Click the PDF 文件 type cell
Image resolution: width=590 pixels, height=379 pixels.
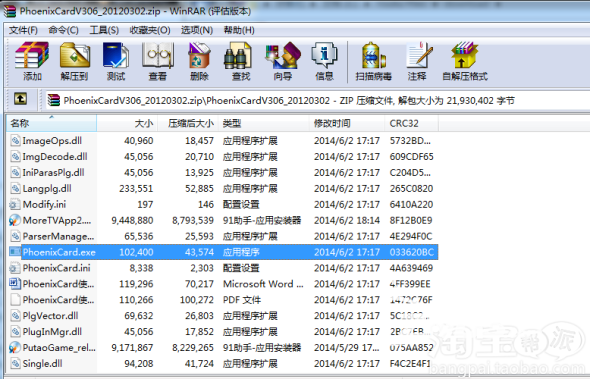tap(242, 300)
